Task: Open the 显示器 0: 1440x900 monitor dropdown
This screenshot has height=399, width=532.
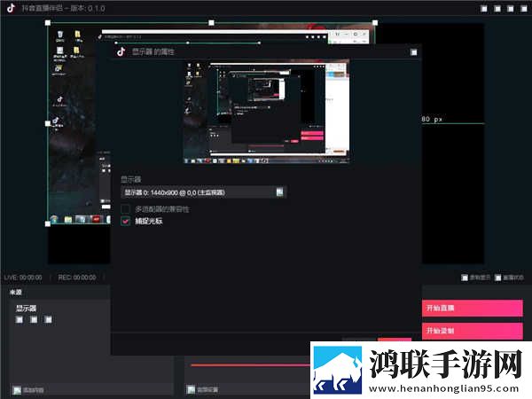Action: point(204,192)
